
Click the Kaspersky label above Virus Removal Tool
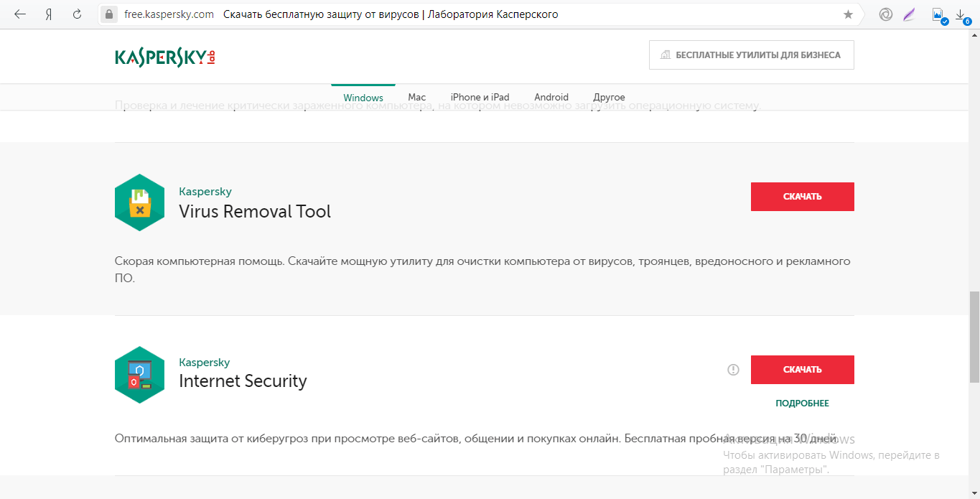205,192
